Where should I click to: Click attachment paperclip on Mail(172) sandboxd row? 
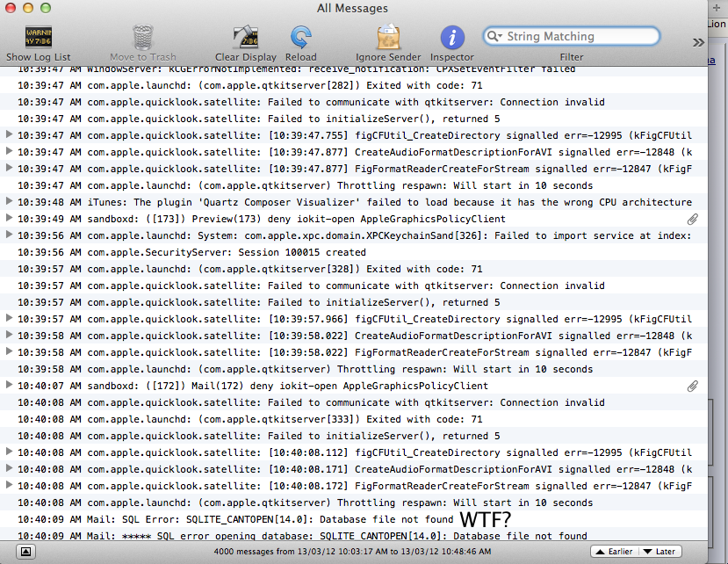pyautogui.click(x=692, y=386)
